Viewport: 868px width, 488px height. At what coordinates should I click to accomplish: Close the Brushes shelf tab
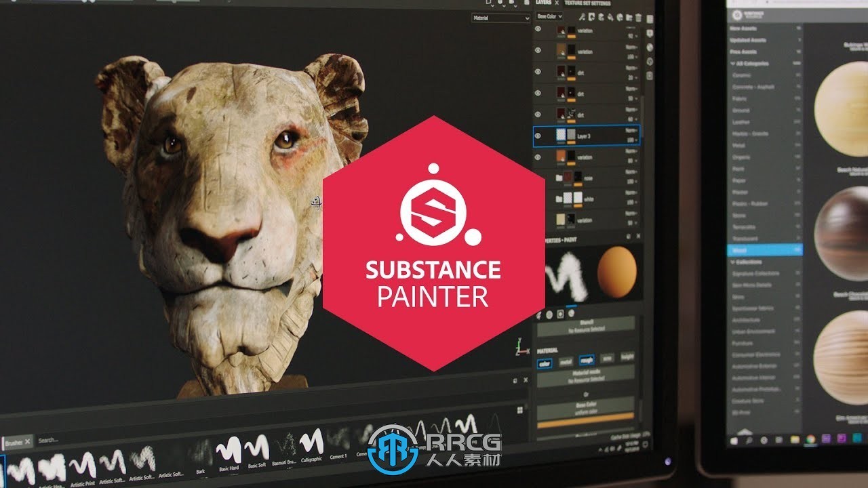(27, 441)
